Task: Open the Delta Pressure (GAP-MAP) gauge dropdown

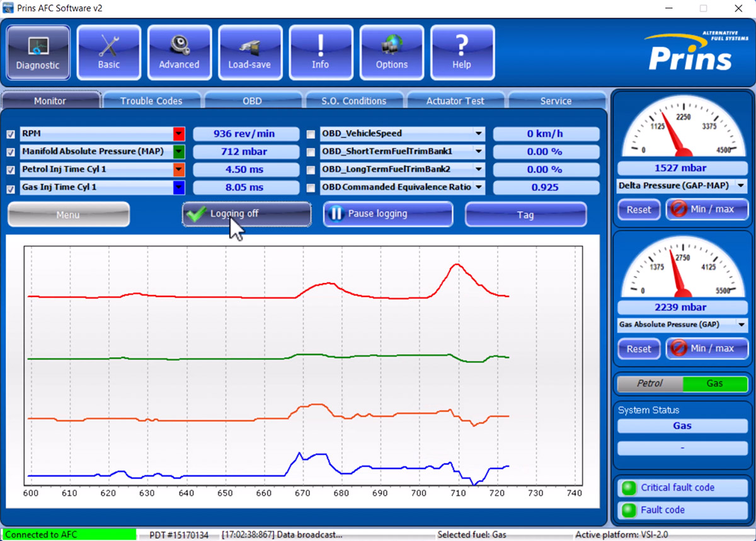Action: (x=741, y=186)
